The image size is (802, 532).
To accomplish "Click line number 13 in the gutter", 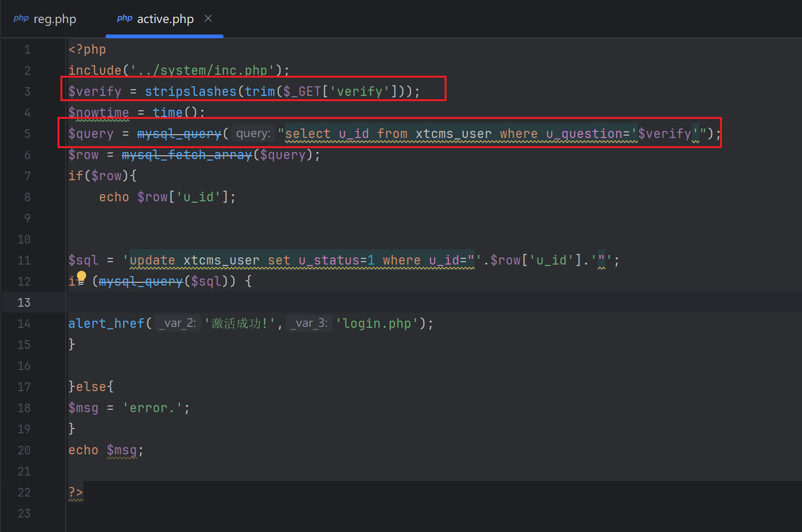I will coord(24,302).
